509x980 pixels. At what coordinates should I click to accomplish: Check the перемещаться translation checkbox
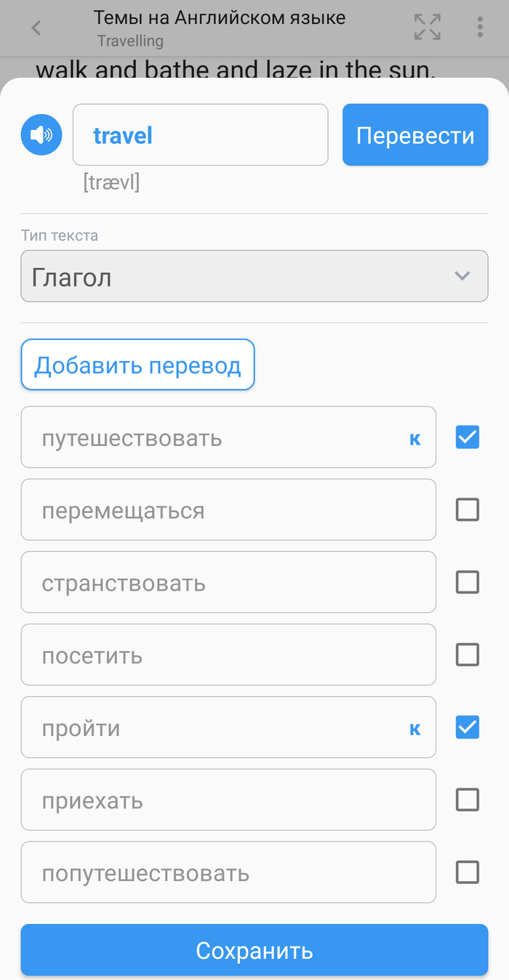[x=468, y=510]
